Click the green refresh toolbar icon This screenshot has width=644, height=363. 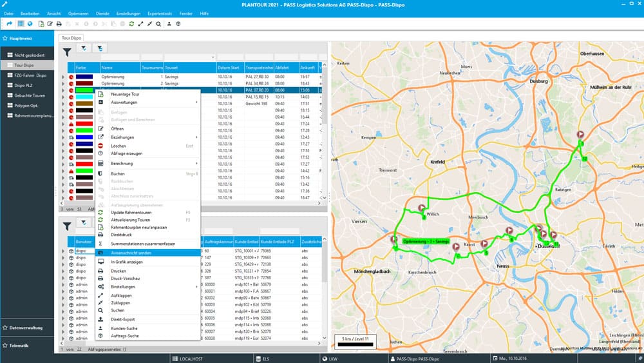[x=131, y=24]
